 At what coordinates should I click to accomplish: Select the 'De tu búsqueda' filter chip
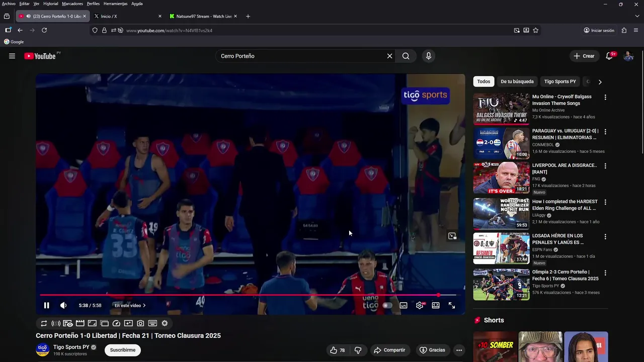pos(517,81)
